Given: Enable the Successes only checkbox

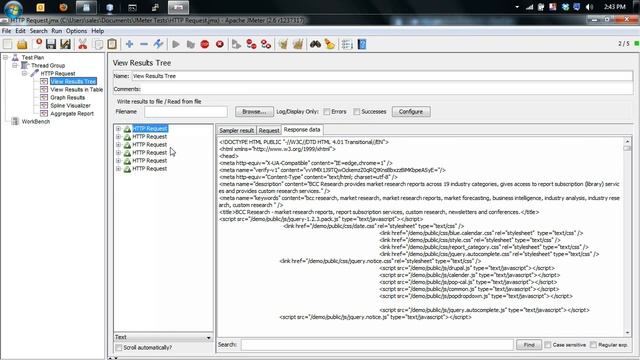Looking at the screenshot, I should tap(357, 111).
